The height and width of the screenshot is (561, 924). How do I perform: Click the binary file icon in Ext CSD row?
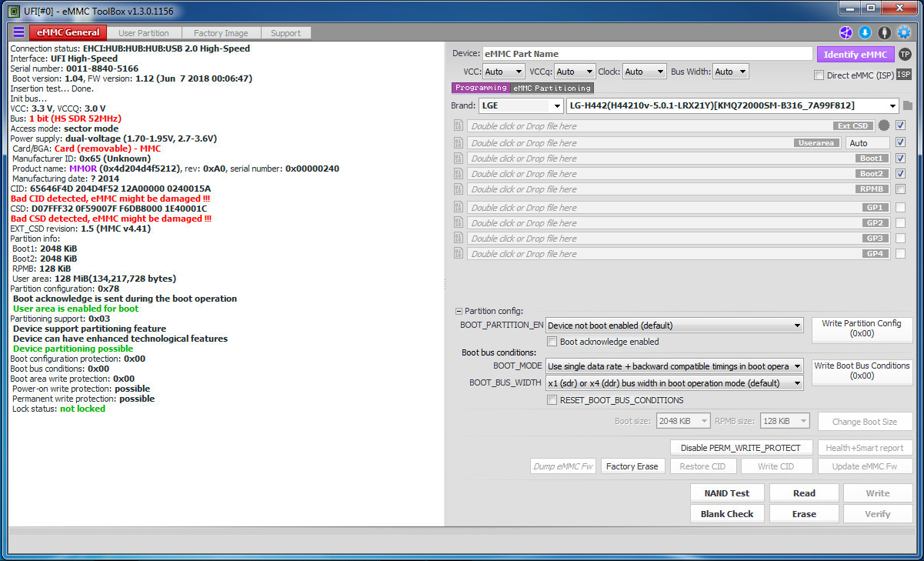tap(459, 125)
